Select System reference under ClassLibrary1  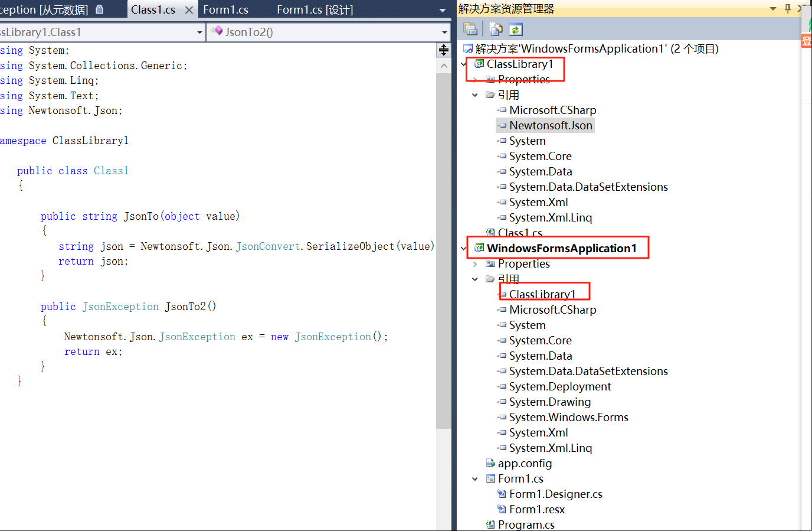point(528,141)
